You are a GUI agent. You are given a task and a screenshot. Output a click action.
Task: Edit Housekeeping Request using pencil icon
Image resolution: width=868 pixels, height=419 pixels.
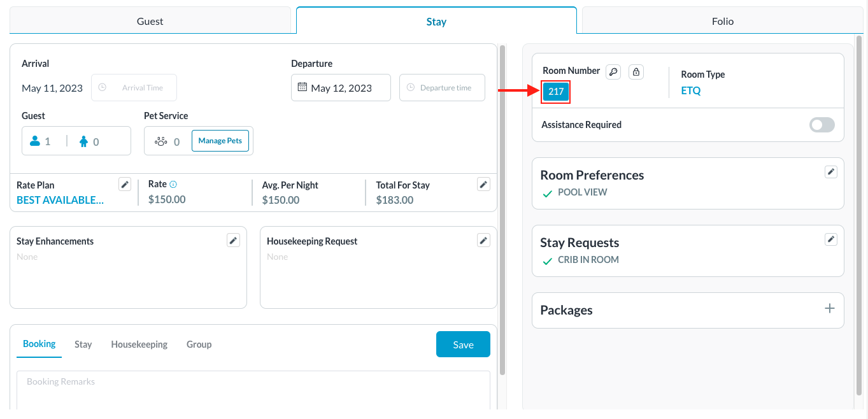[x=483, y=240]
